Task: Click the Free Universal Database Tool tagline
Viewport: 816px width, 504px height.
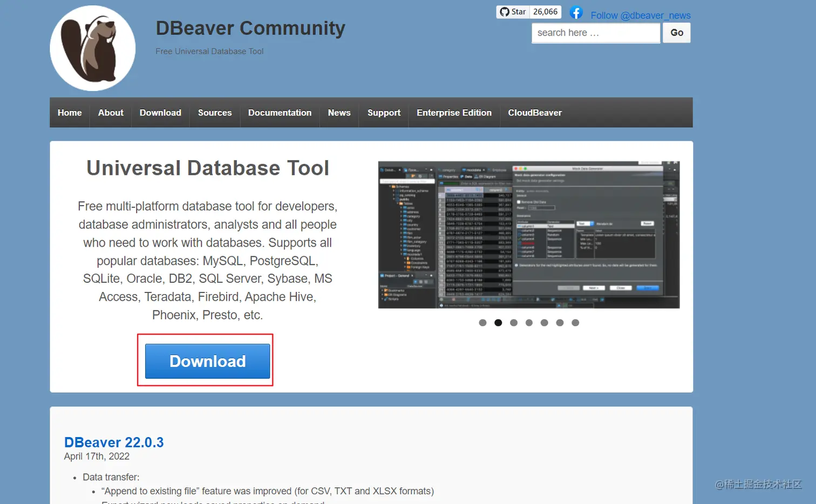Action: [x=209, y=51]
